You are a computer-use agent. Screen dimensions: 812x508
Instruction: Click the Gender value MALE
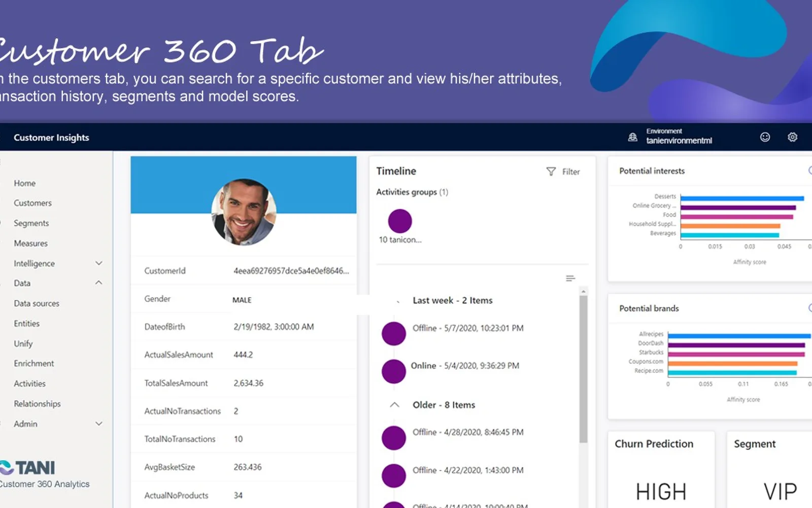242,300
